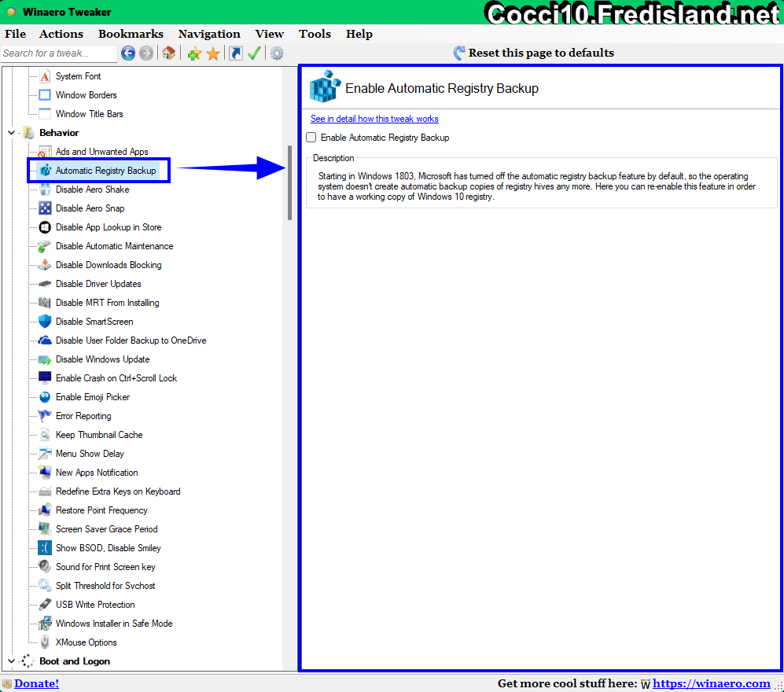Select Windows Installer in Safe Mode item
784x692 pixels.
click(114, 624)
